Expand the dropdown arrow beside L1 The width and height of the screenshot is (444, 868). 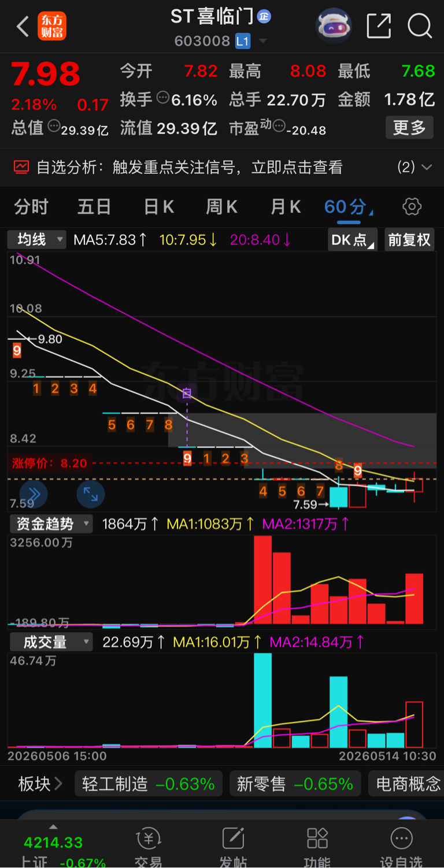click(x=263, y=42)
